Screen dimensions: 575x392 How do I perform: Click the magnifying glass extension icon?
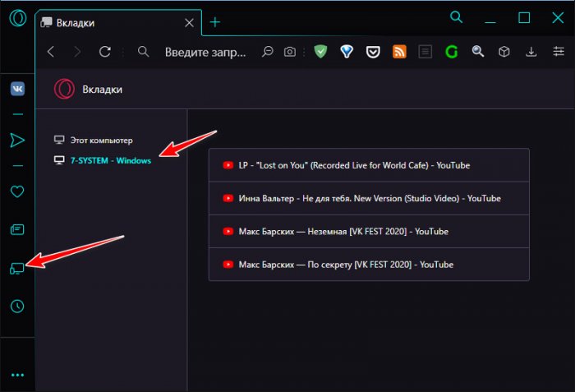pos(478,52)
